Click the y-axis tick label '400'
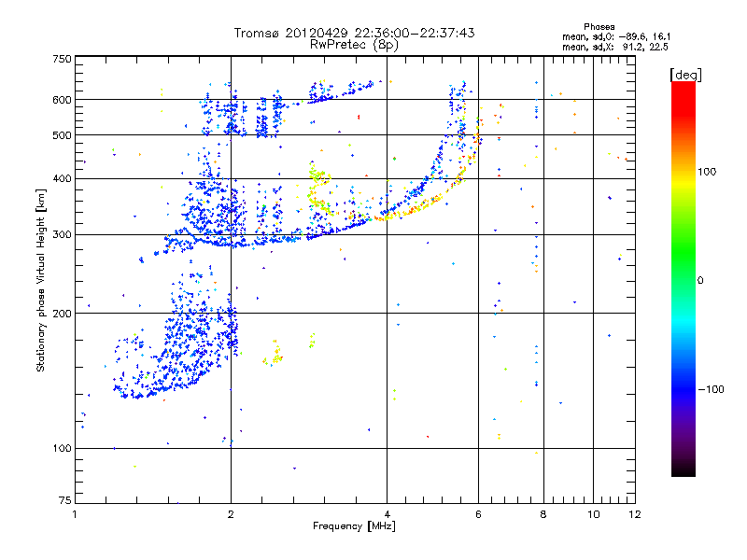Screen dimensions: 747x560 click(x=63, y=178)
